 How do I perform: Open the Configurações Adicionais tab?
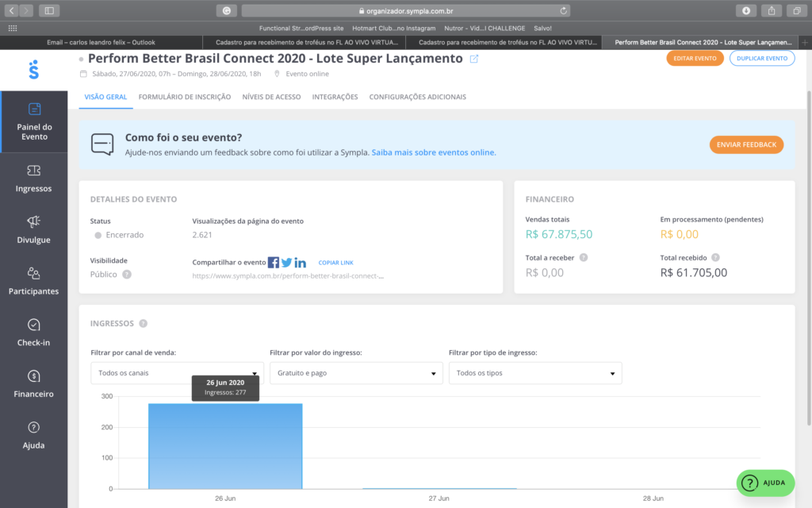pos(417,97)
